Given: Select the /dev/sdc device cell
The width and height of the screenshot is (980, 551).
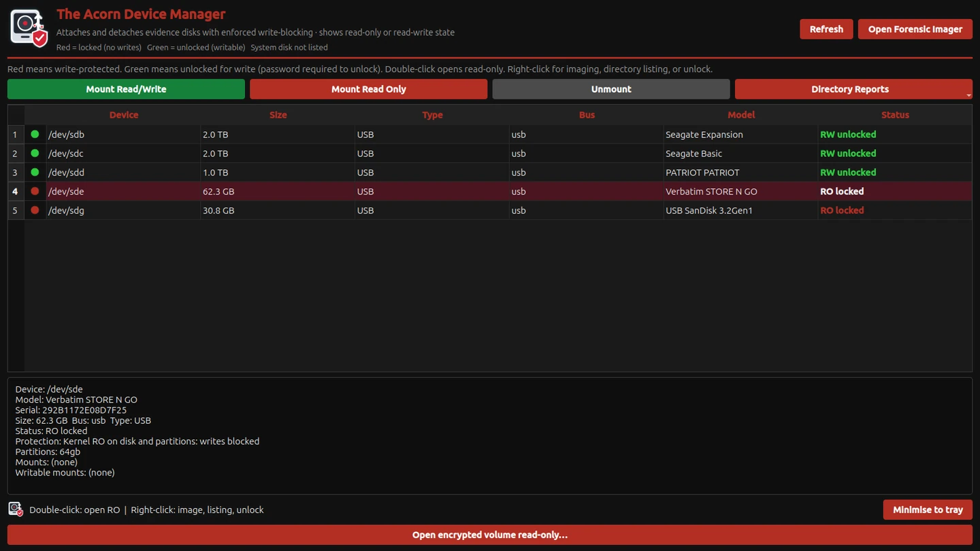Looking at the screenshot, I should 122,153.
